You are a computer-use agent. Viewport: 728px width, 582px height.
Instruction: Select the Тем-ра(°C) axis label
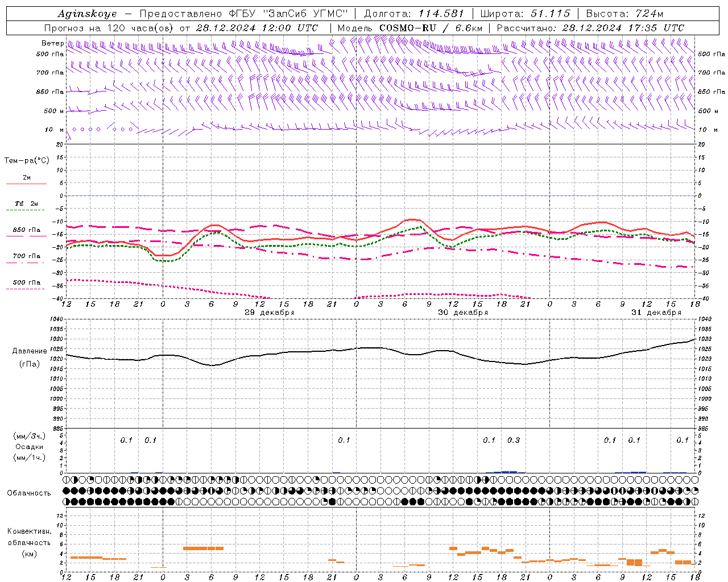coord(27,161)
